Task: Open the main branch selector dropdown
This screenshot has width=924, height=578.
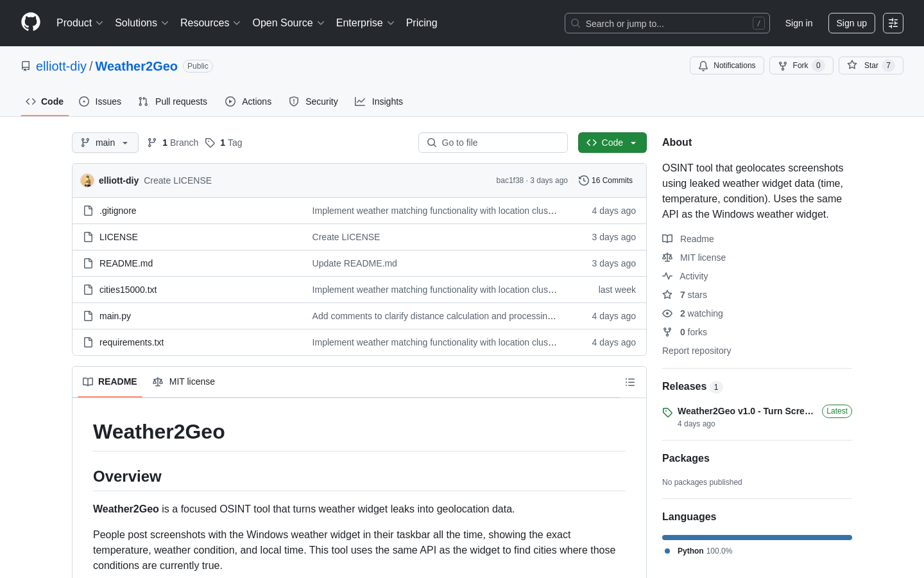Action: (x=105, y=143)
